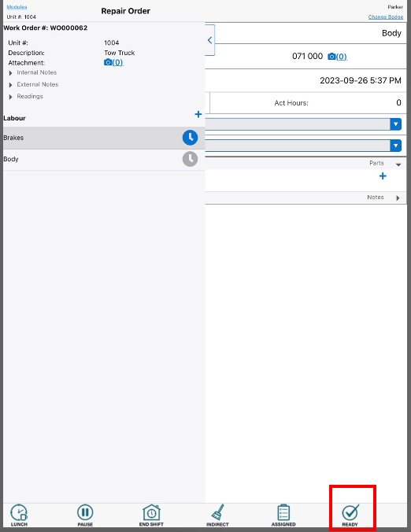The image size is (411, 532).
Task: Open the Modules link
Action: [x=17, y=7]
